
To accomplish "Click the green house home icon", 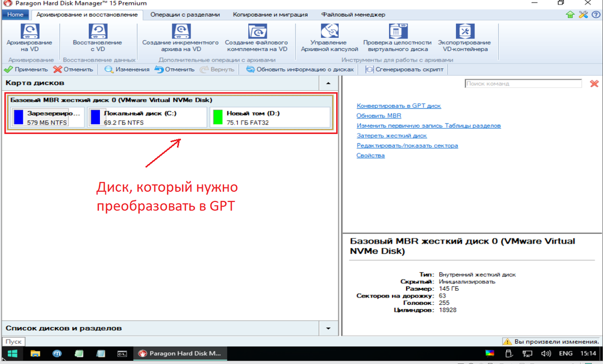I will point(570,15).
